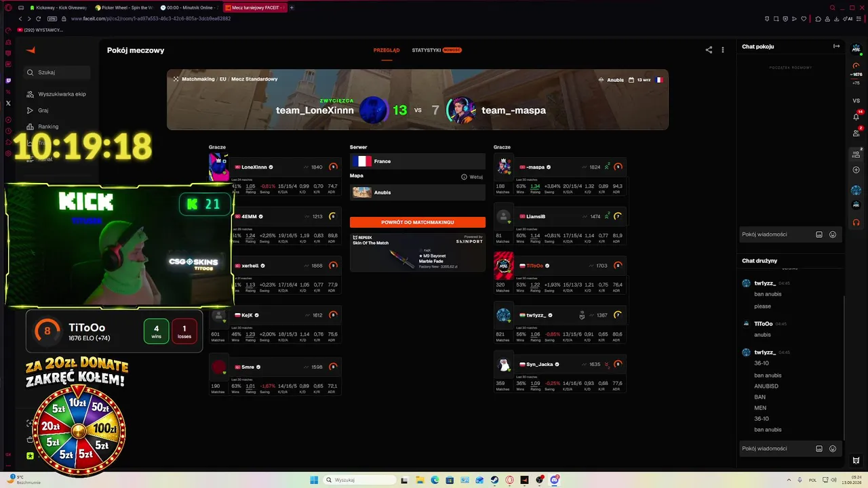Toggle the VPN badge in the address bar
Viewport: 868px width, 488px height.
53,19
